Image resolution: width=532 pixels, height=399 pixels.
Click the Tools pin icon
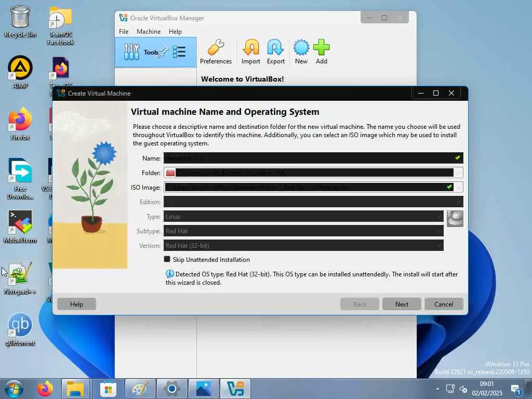(x=164, y=52)
